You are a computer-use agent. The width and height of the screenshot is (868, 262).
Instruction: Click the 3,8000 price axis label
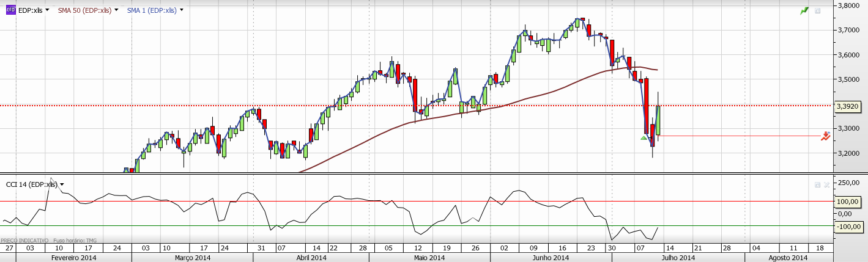click(x=848, y=5)
